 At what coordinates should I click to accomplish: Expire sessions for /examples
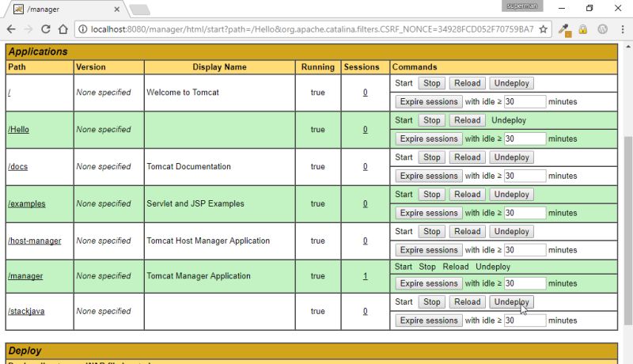(429, 213)
